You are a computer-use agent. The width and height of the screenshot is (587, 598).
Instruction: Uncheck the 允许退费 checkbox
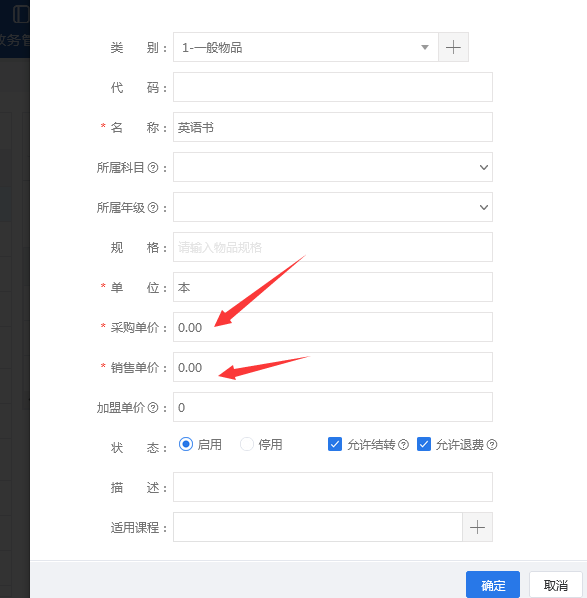point(424,444)
